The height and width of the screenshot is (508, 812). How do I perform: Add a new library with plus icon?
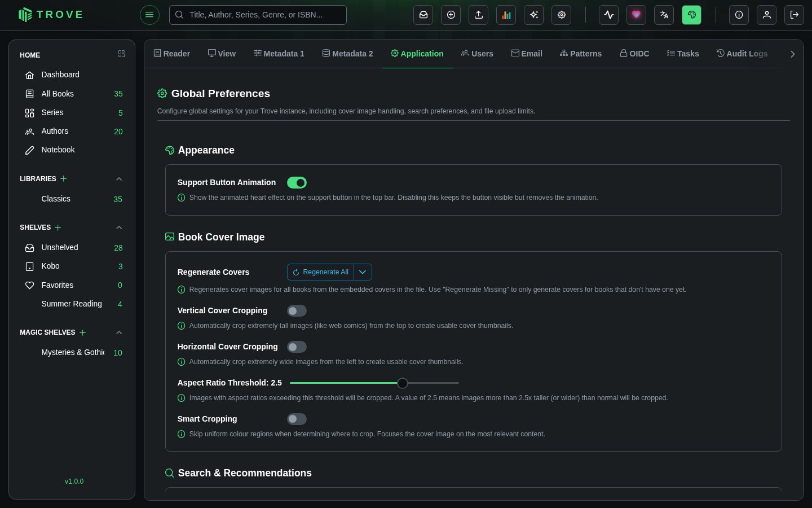[64, 178]
